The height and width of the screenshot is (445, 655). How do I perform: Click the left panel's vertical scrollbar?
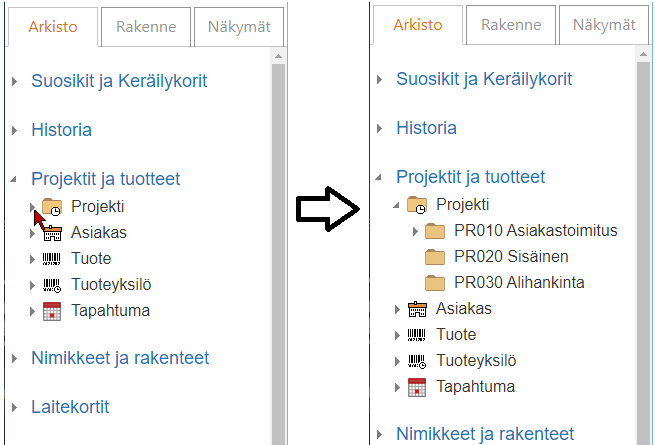click(x=279, y=250)
